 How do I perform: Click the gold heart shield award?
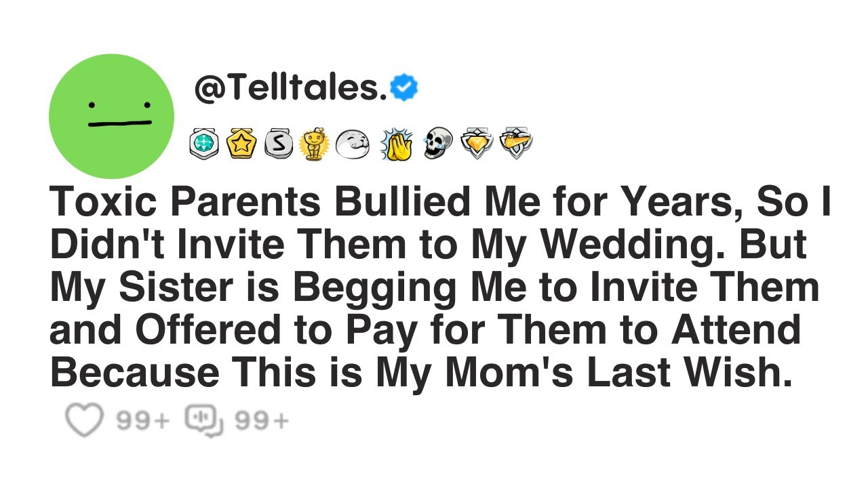[477, 143]
